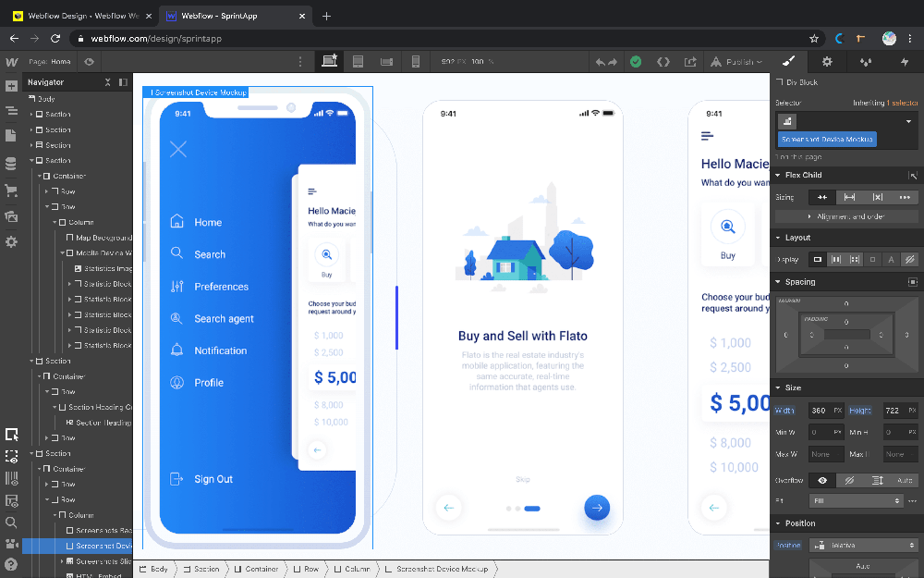Open the CMS Collections panel
This screenshot has height=578, width=924.
pyautogui.click(x=11, y=164)
